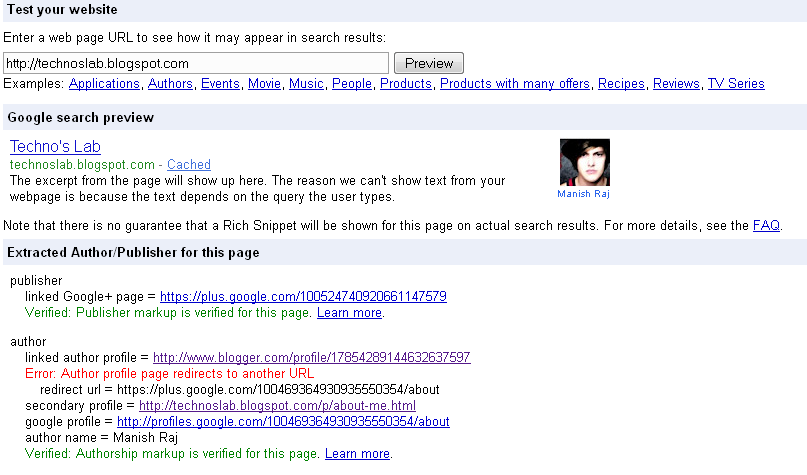Open the Events example link
807x475 pixels.
point(220,83)
